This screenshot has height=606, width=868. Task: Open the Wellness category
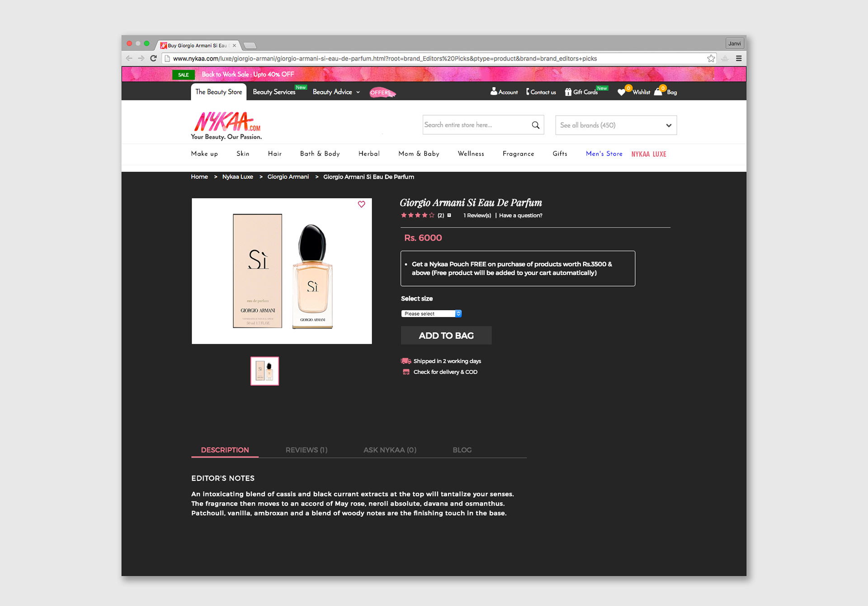471,154
